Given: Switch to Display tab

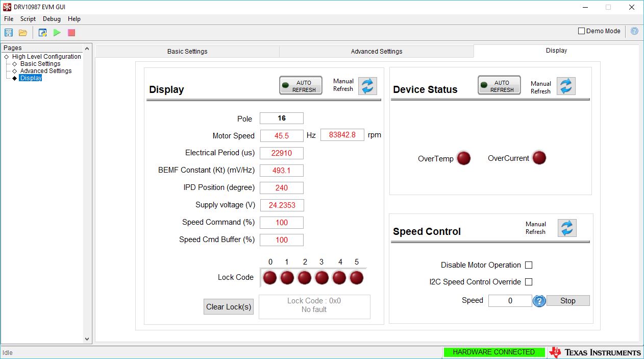Looking at the screenshot, I should 556,51.
